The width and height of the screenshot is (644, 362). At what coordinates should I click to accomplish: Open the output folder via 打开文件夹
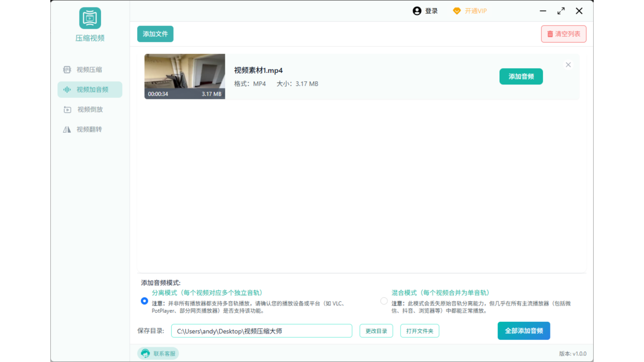tap(420, 331)
